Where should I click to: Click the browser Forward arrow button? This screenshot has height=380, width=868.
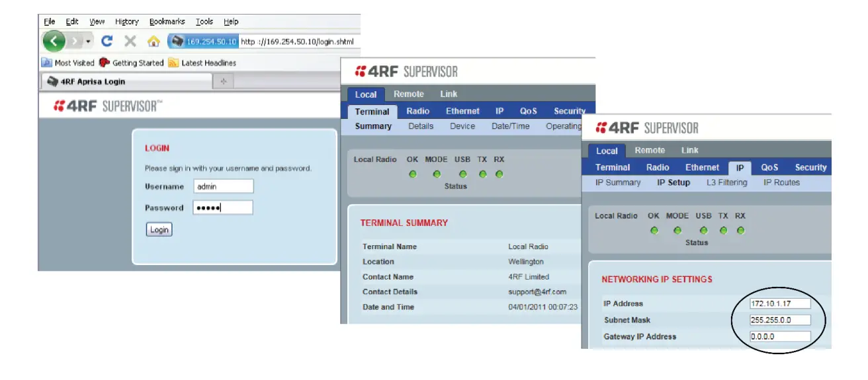tap(75, 42)
